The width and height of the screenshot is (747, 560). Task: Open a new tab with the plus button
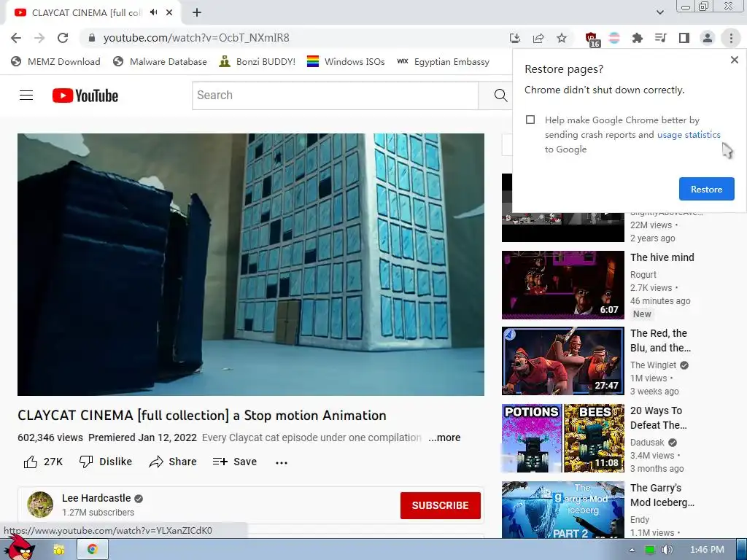tap(197, 12)
